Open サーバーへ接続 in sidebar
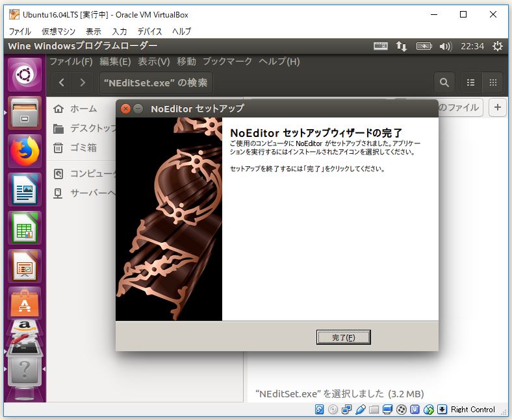The height and width of the screenshot is (420, 512). point(85,193)
